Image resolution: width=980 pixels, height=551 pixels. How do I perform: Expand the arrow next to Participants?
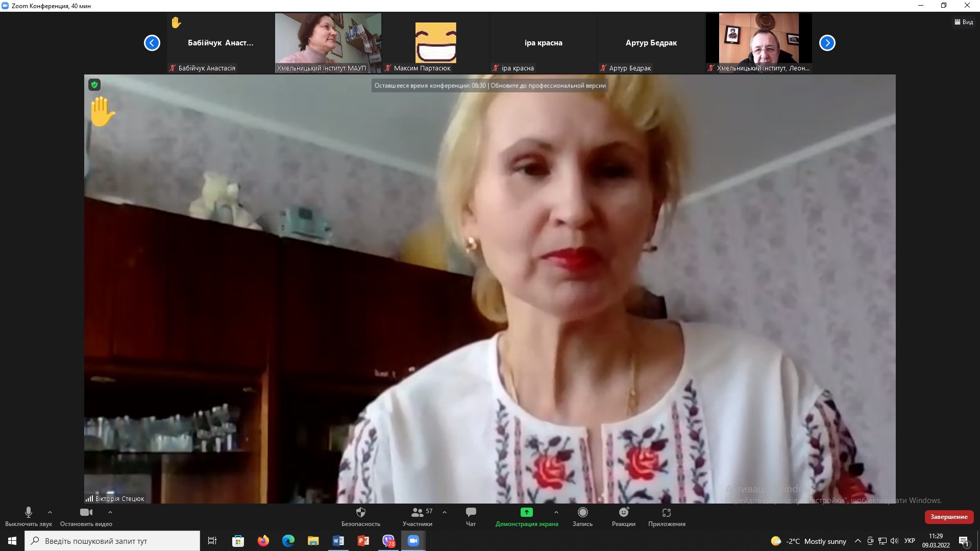point(445,512)
